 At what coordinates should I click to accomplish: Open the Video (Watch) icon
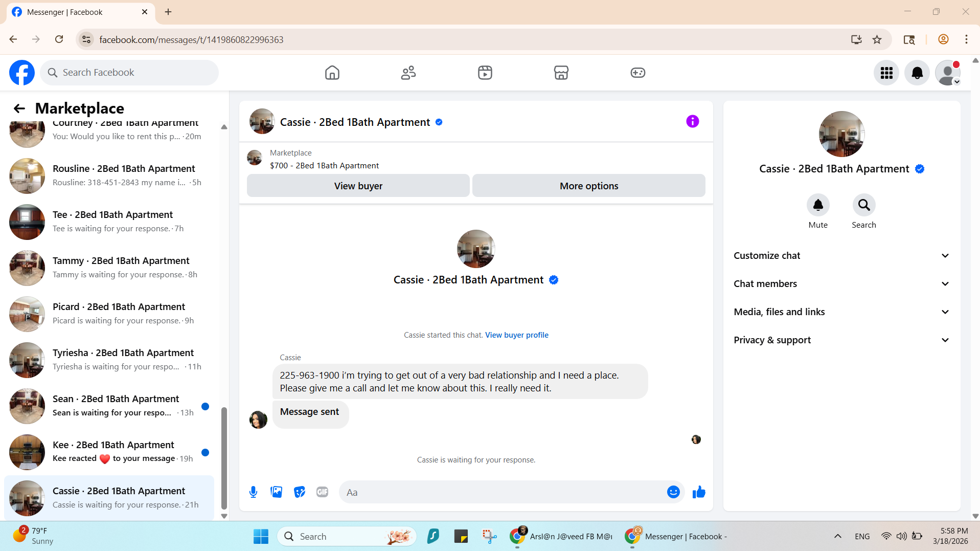point(485,73)
